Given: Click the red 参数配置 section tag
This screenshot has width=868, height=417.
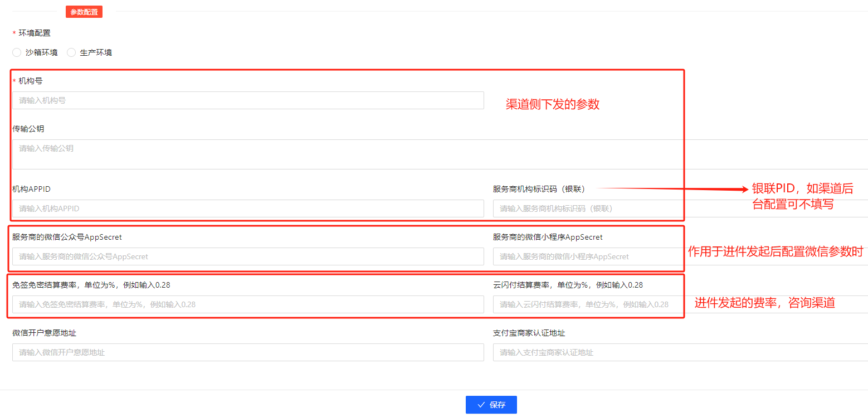Looking at the screenshot, I should click(84, 12).
